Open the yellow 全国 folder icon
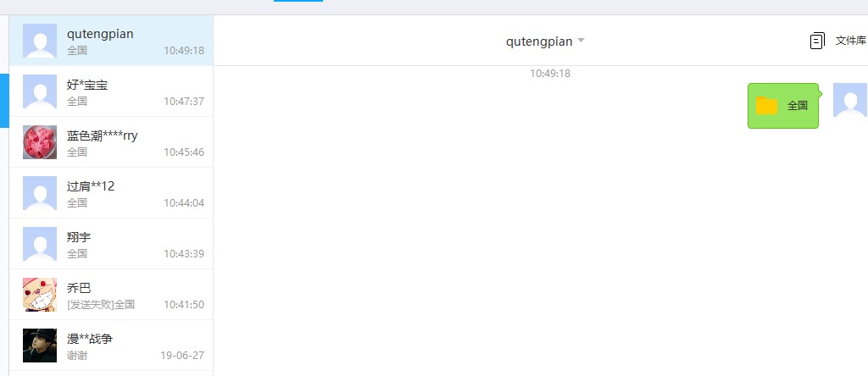This screenshot has width=868, height=376. pyautogui.click(x=766, y=106)
